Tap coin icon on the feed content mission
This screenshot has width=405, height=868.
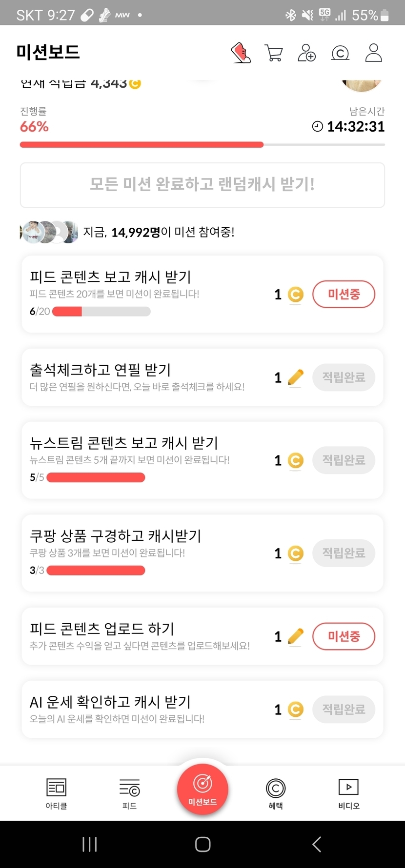click(295, 295)
